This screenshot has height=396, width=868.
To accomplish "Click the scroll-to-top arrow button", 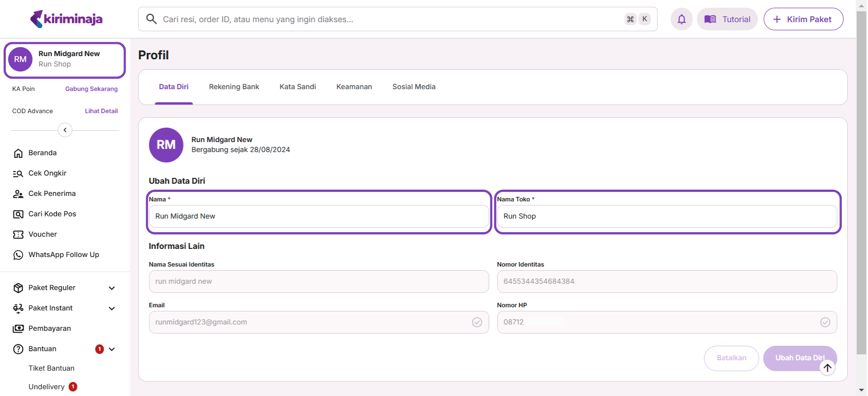I will pos(827,368).
